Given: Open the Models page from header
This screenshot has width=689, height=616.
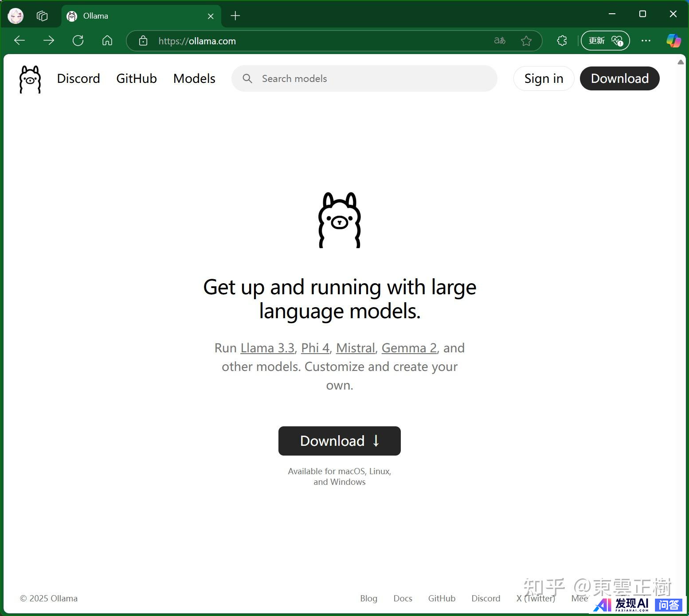Looking at the screenshot, I should click(x=194, y=78).
